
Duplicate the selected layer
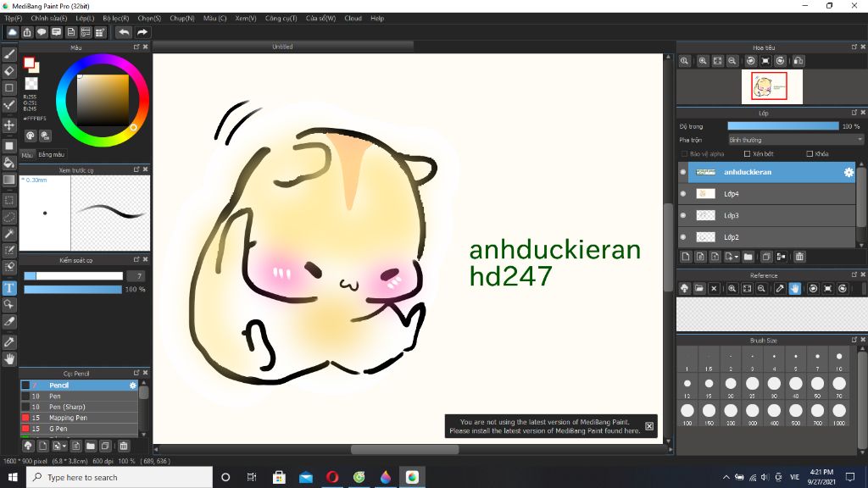(x=766, y=257)
